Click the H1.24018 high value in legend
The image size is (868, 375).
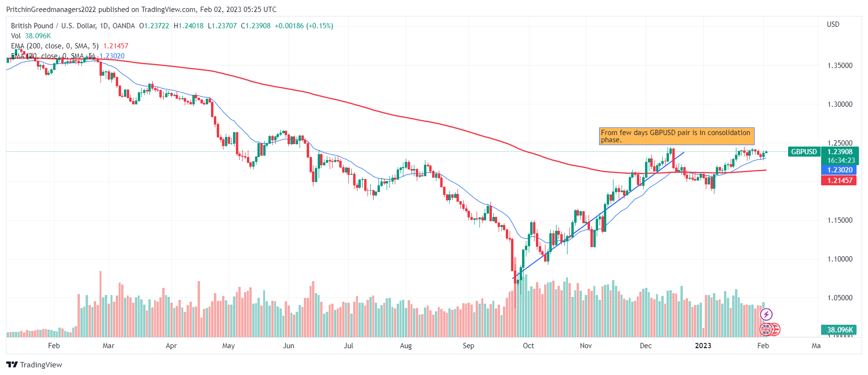(x=189, y=26)
